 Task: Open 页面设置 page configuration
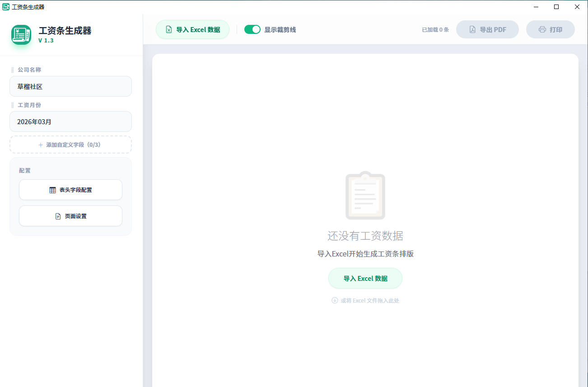click(x=70, y=216)
